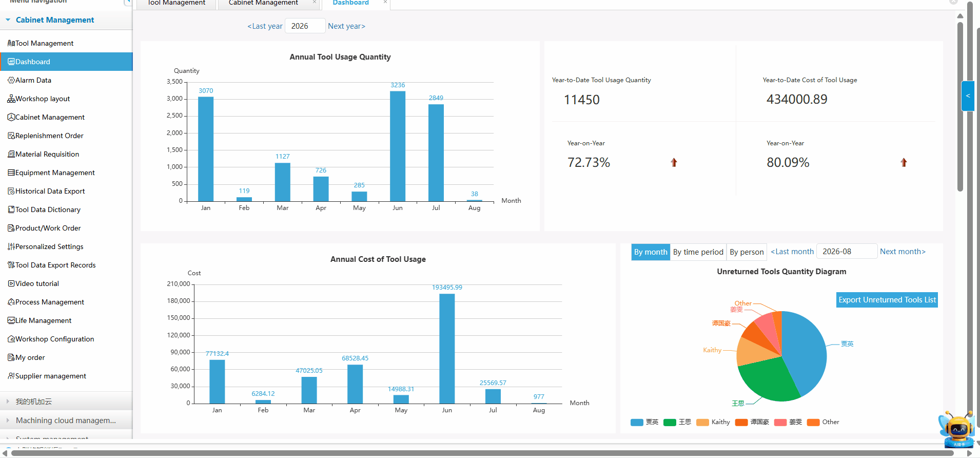Click Export Unreturned Tools List button
980x458 pixels.
[887, 300]
